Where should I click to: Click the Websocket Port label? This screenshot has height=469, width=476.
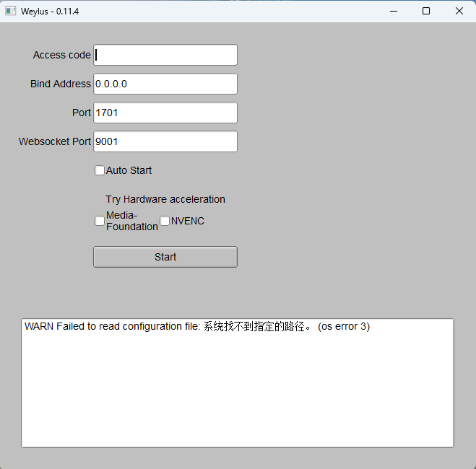coord(55,141)
